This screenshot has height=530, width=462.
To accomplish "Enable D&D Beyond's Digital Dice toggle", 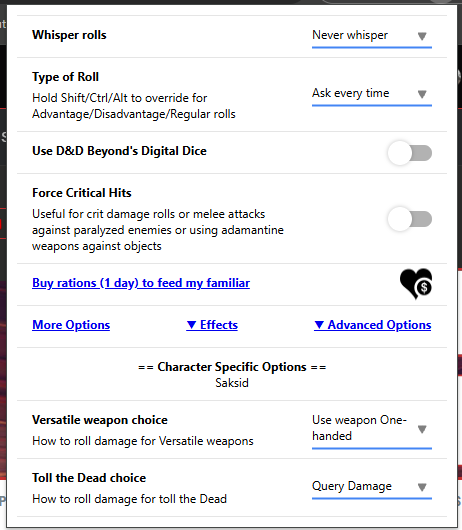I will click(410, 153).
